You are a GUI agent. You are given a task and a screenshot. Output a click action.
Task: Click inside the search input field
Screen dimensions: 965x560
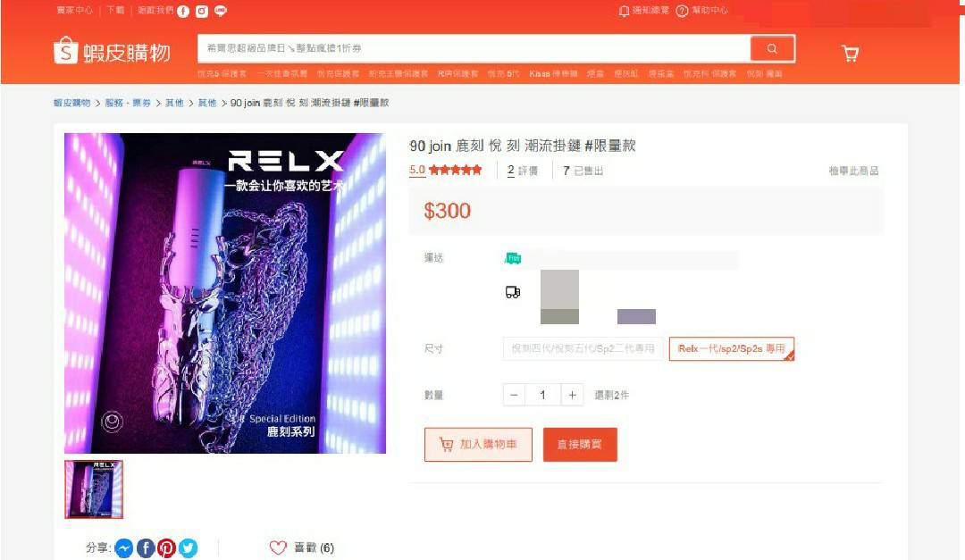(x=474, y=48)
